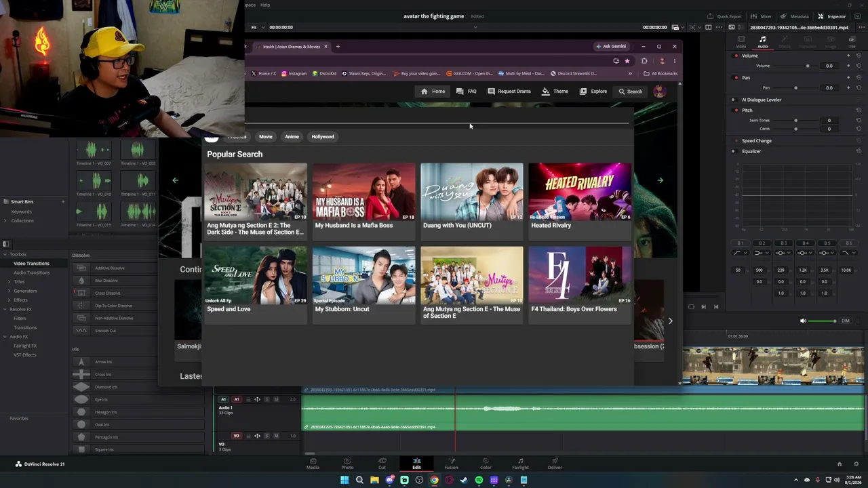Switch Inspector to the File tab
The width and height of the screenshot is (868, 488).
pyautogui.click(x=852, y=42)
